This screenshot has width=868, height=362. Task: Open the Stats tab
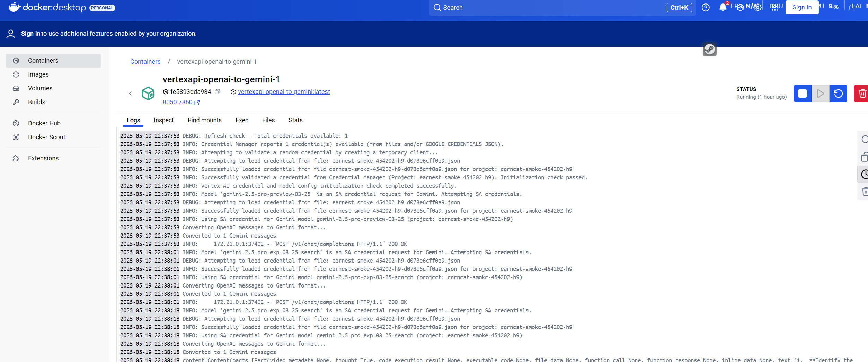[x=295, y=120]
